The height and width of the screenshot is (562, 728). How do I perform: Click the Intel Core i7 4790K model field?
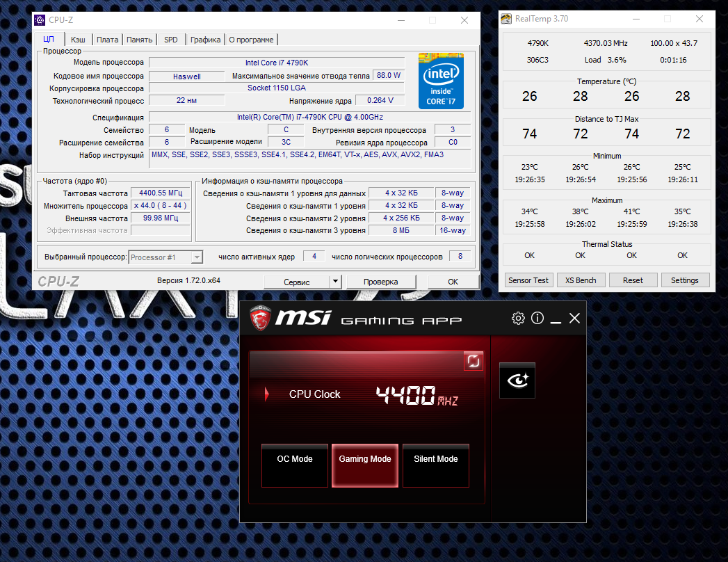coord(277,63)
